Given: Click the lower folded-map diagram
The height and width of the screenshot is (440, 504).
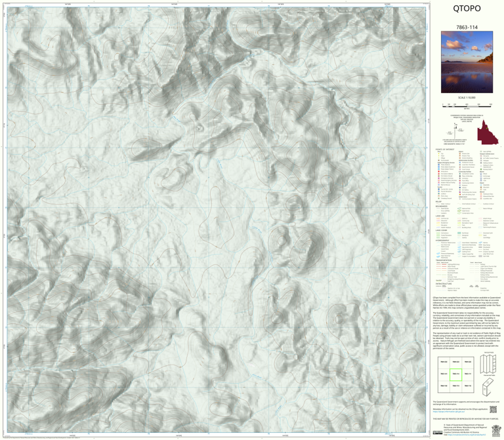Looking at the screenshot, I should [488, 387].
